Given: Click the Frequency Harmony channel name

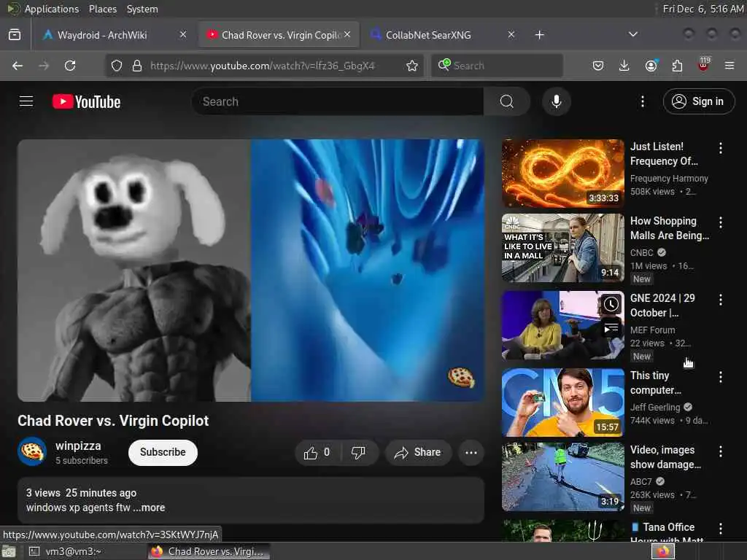Looking at the screenshot, I should click(x=669, y=179).
